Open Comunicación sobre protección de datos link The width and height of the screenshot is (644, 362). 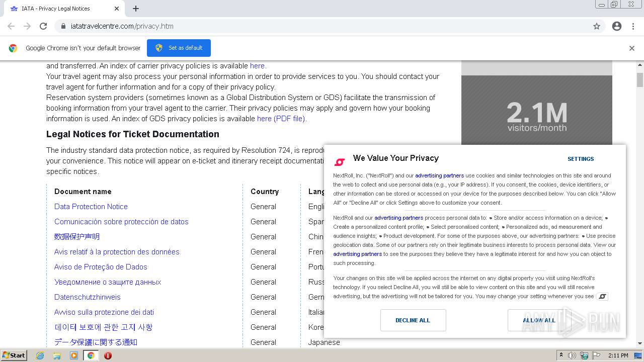(x=121, y=222)
